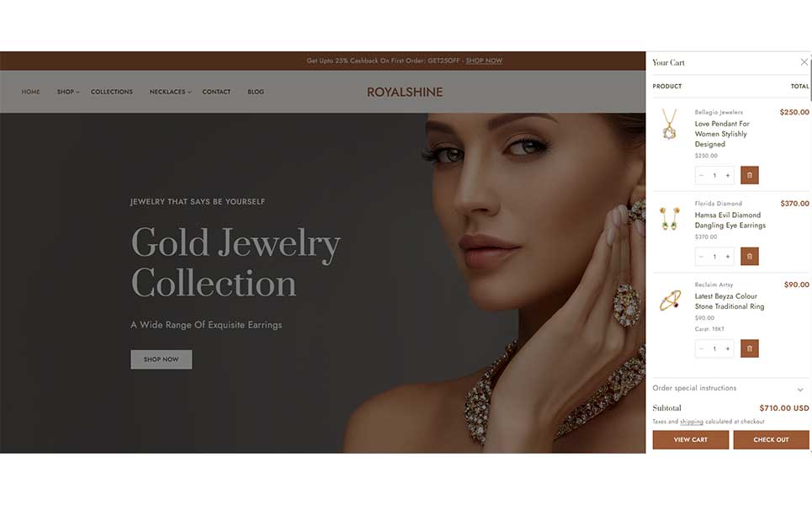Image resolution: width=812 pixels, height=505 pixels.
Task: Increase quantity of Hamsa Evil Diamond Earrings
Action: pyautogui.click(x=728, y=257)
